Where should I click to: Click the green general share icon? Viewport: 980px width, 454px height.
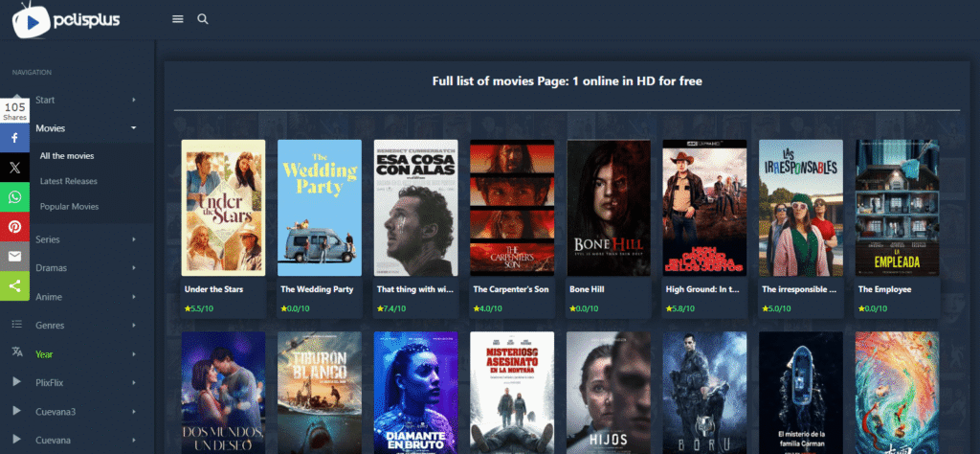click(x=15, y=285)
